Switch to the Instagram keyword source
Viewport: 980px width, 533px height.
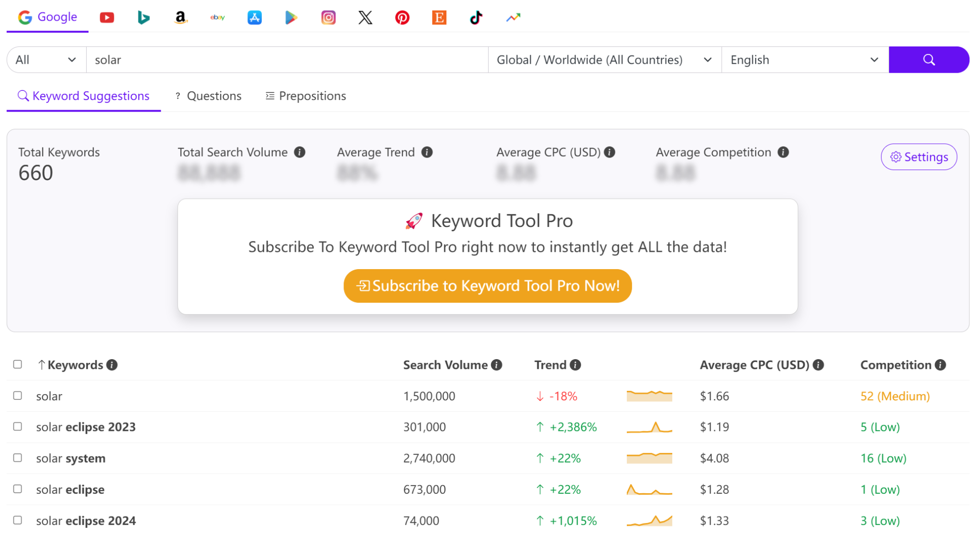pyautogui.click(x=328, y=18)
